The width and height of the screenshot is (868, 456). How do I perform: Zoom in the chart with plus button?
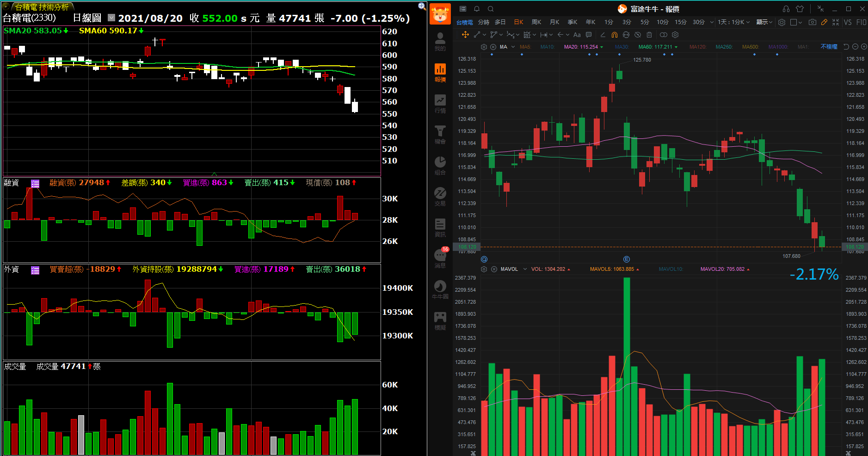coord(864,47)
